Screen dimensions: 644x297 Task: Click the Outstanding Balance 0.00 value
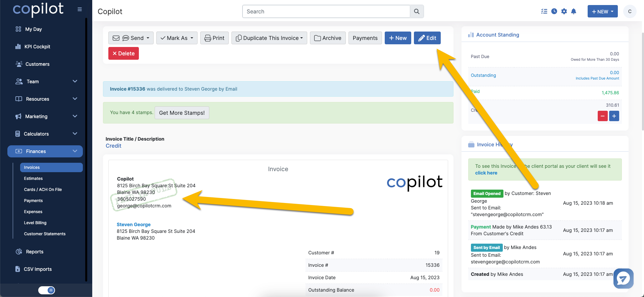(434, 290)
